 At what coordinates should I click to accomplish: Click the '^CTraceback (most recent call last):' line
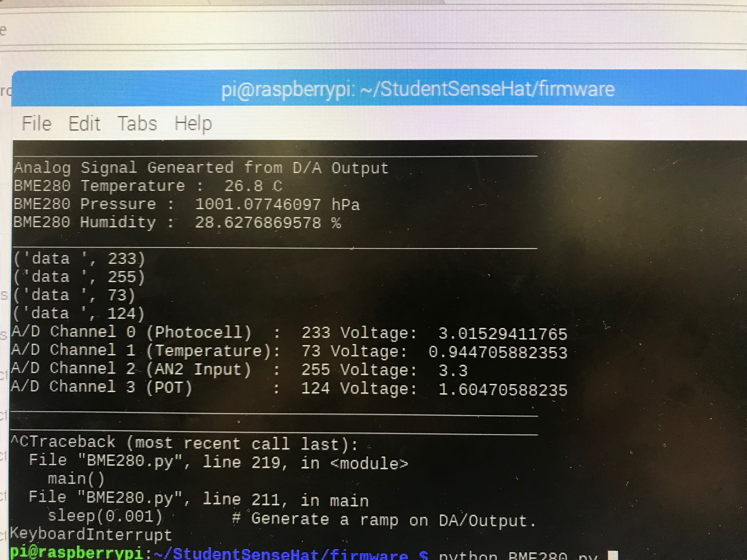coord(184,443)
